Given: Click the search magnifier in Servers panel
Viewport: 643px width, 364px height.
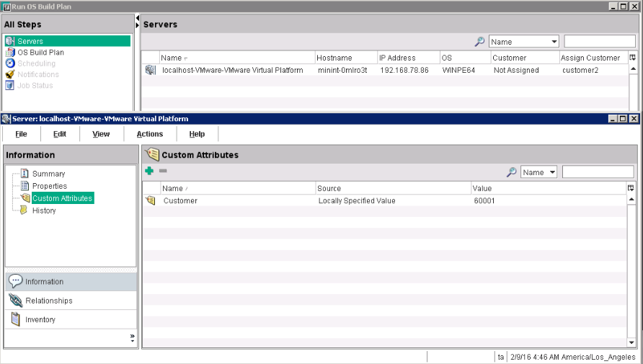Looking at the screenshot, I should pos(479,42).
